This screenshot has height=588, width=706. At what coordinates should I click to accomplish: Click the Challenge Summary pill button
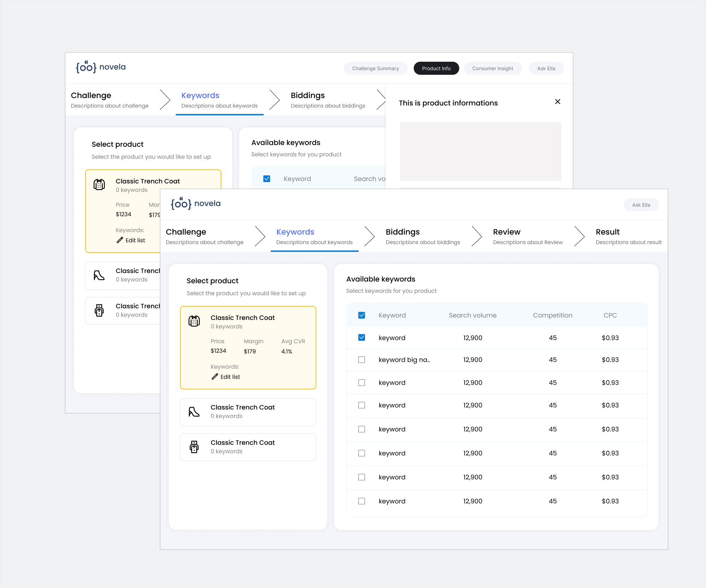[376, 68]
